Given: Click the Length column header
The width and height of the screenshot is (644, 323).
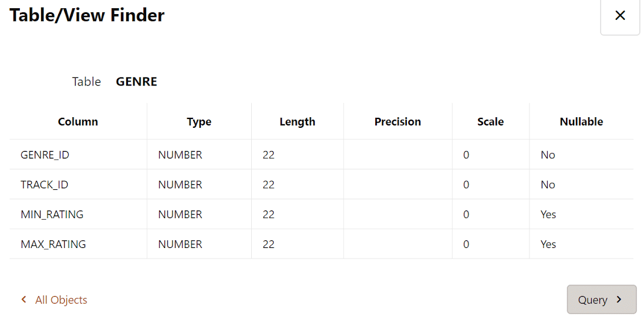Looking at the screenshot, I should pos(297,122).
